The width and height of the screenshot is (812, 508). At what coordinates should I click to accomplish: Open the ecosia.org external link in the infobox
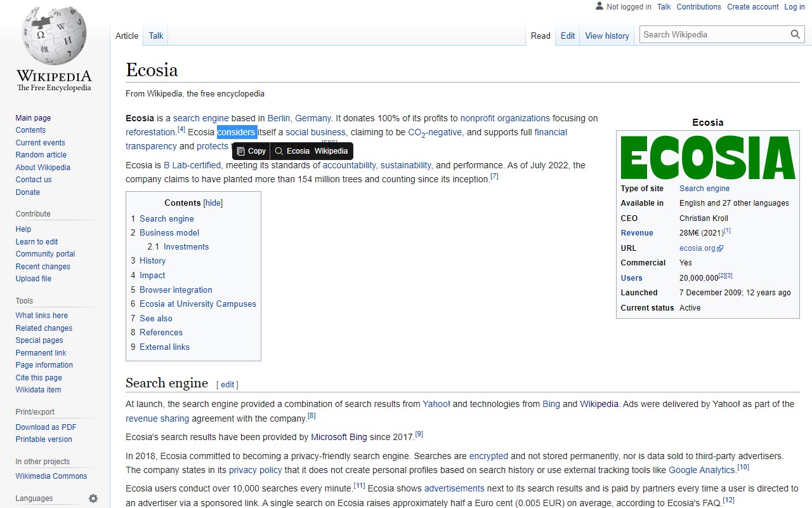[x=701, y=248]
